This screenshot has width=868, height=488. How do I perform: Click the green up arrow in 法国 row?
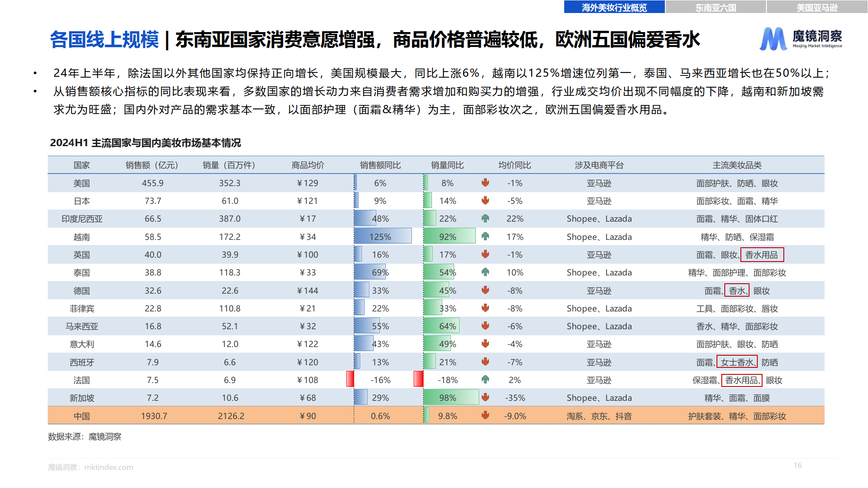click(485, 380)
